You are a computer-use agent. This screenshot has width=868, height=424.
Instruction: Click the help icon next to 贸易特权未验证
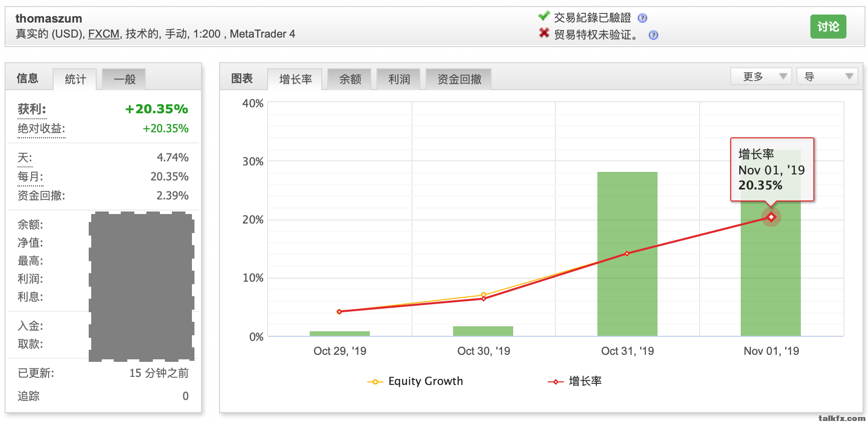pos(654,35)
